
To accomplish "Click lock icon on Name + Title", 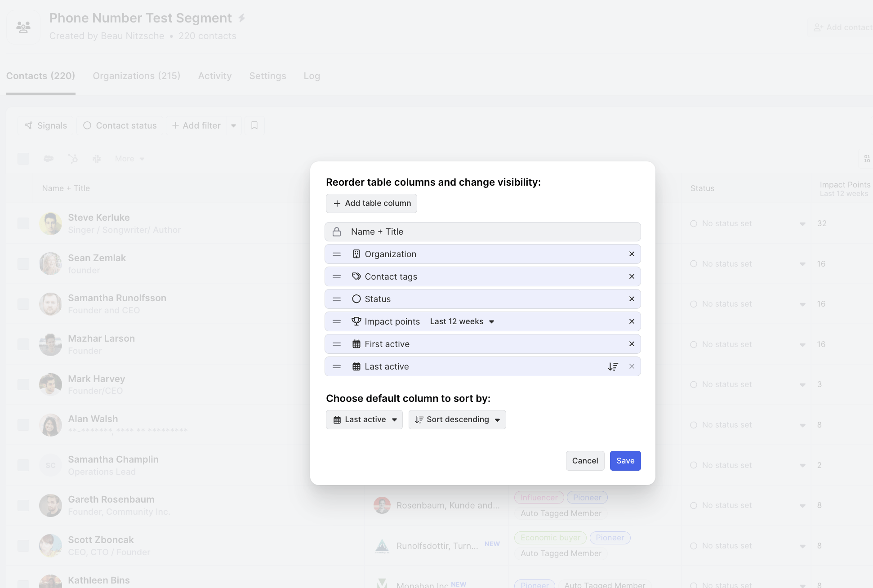I will point(337,232).
